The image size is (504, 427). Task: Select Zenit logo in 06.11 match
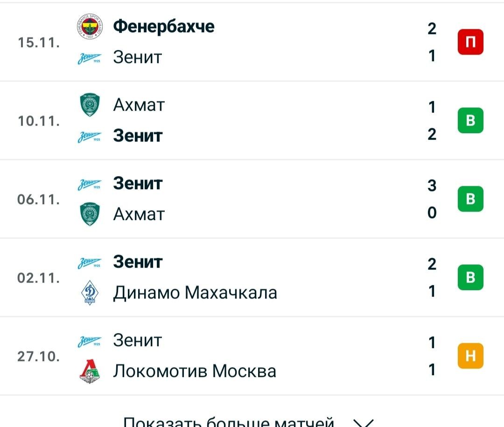90,185
